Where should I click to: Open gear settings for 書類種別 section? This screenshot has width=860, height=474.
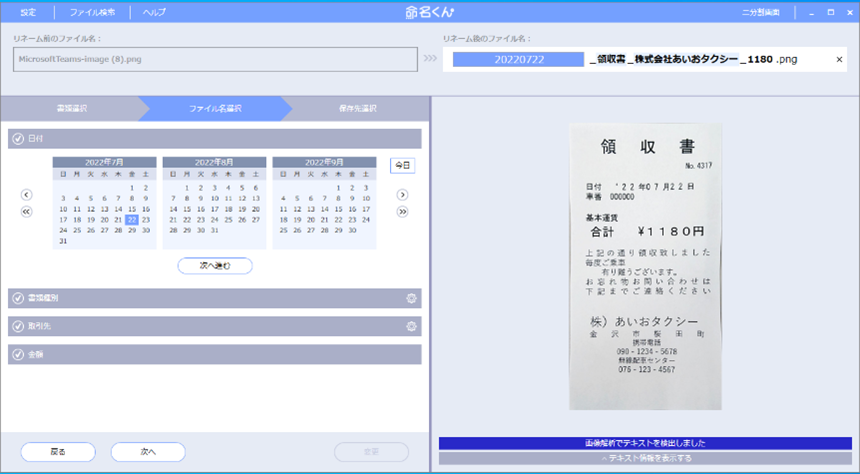click(x=411, y=298)
